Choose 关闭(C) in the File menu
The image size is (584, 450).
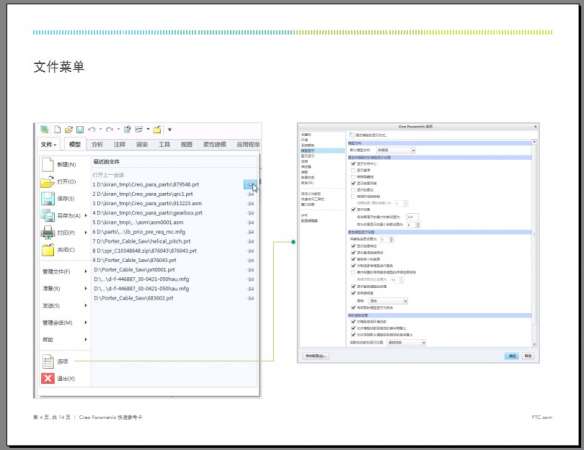(58, 250)
